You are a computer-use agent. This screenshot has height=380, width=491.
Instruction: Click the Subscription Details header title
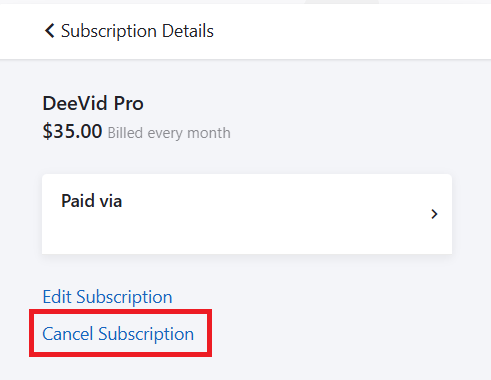click(x=137, y=31)
